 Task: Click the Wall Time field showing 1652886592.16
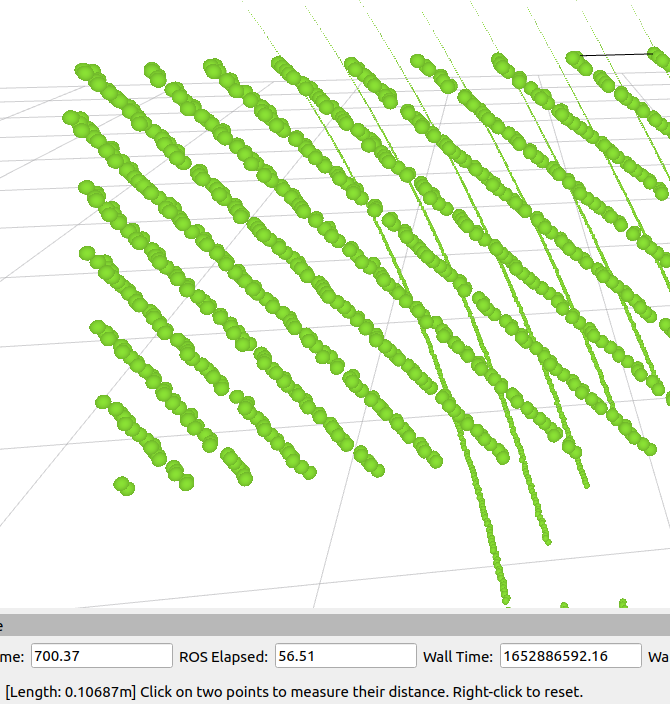pyautogui.click(x=570, y=656)
